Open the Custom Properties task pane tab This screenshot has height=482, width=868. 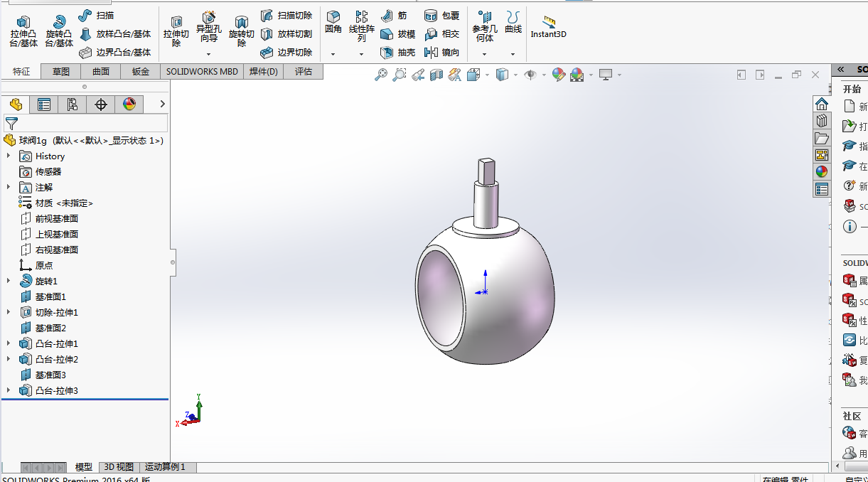click(x=822, y=189)
